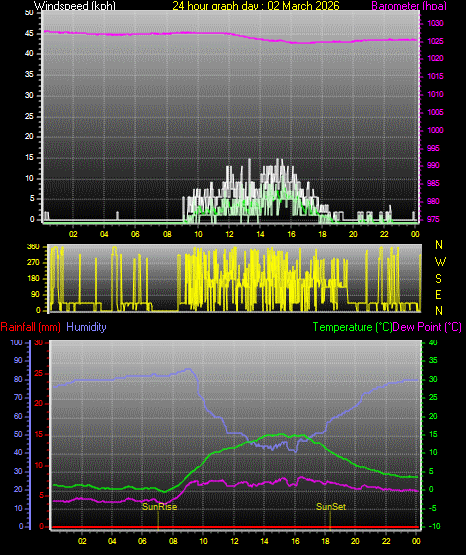Viewport: 466px width, 555px height.
Task: Click the "Dew Point (°C)" label
Action: [x=427, y=327]
